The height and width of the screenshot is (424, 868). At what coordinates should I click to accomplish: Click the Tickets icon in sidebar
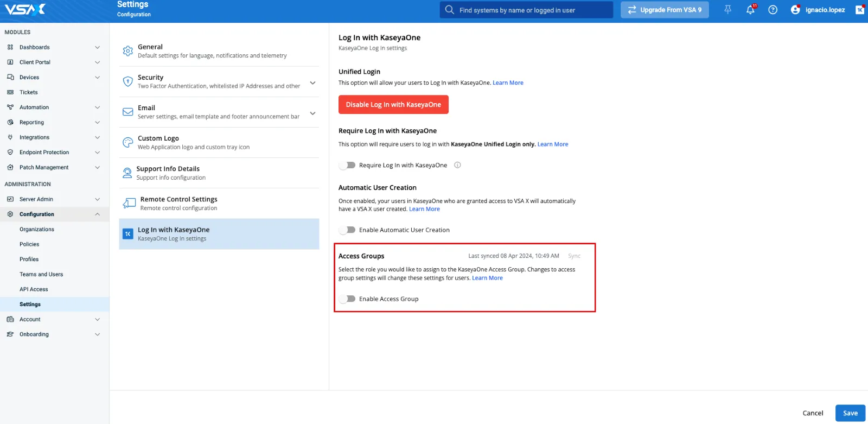coord(10,92)
